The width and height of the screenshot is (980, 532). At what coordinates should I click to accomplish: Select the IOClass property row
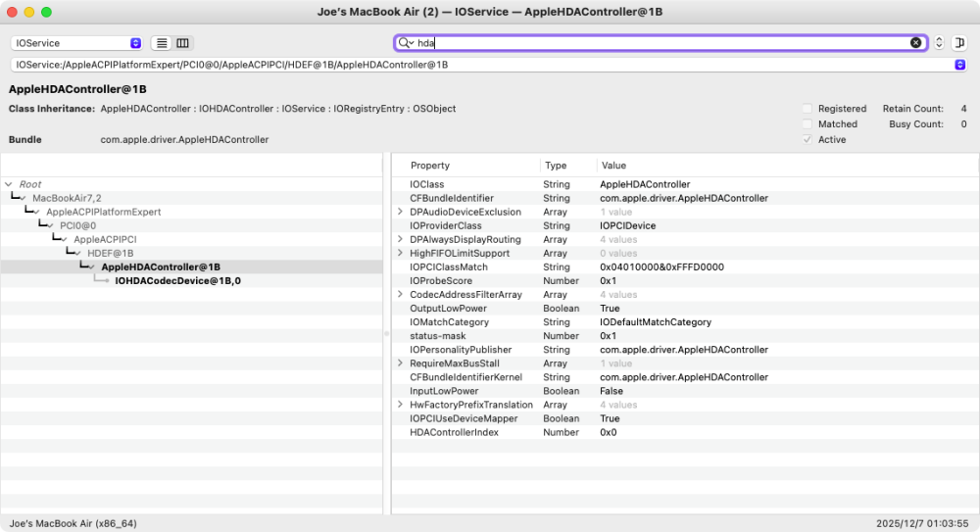coord(686,184)
